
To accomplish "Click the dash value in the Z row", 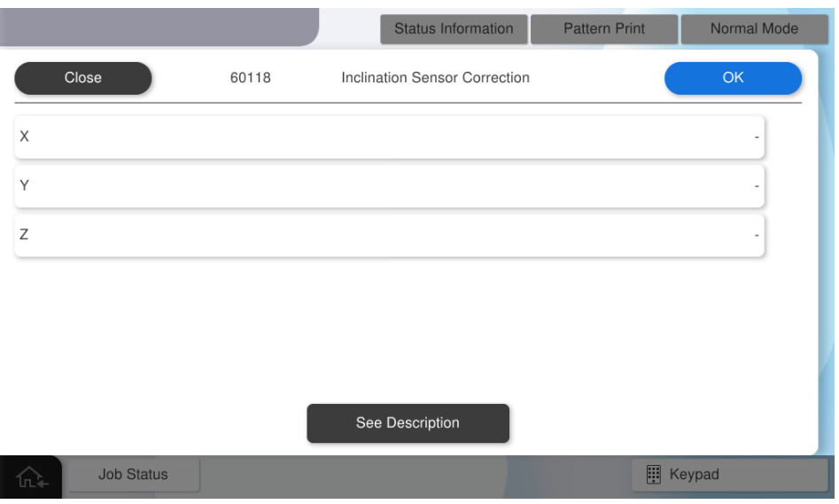I will (x=757, y=236).
